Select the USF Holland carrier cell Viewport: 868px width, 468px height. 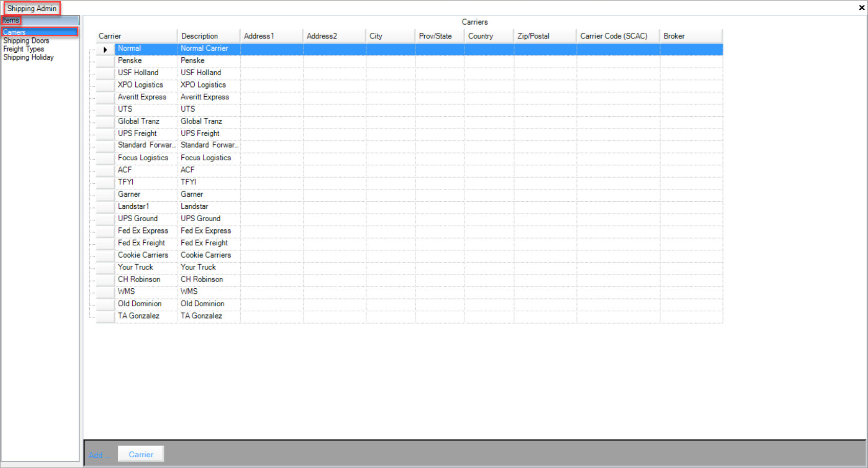146,73
